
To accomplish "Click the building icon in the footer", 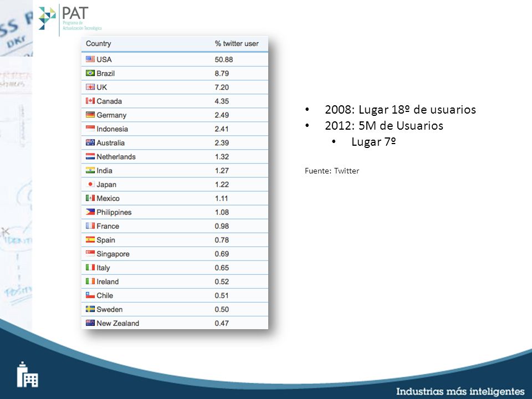I will tap(28, 374).
